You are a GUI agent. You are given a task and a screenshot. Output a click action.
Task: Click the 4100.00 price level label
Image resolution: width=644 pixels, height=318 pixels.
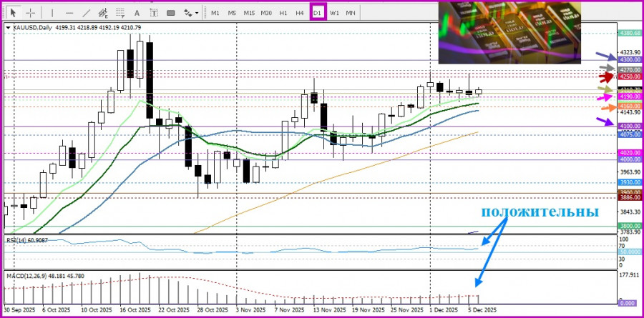tap(630, 126)
